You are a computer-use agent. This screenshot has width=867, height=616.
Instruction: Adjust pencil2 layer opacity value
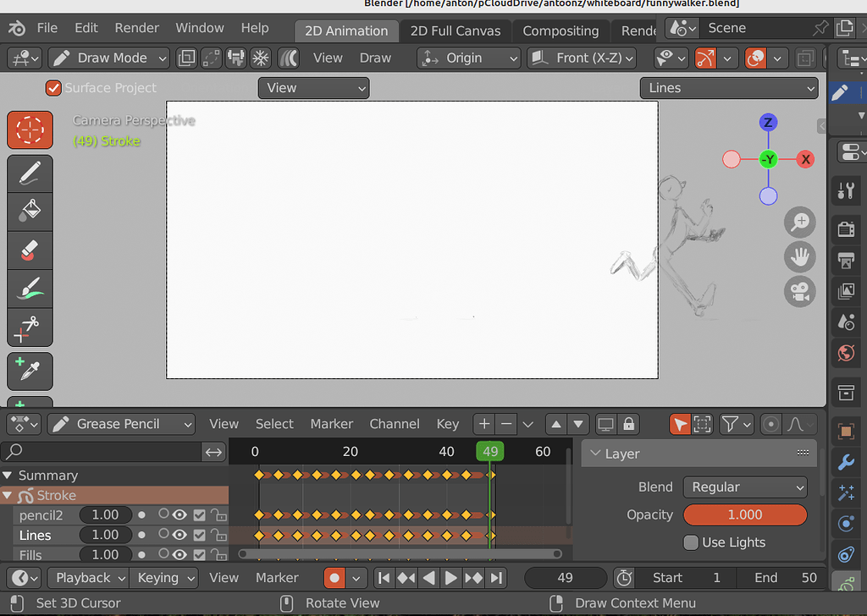[x=105, y=515]
